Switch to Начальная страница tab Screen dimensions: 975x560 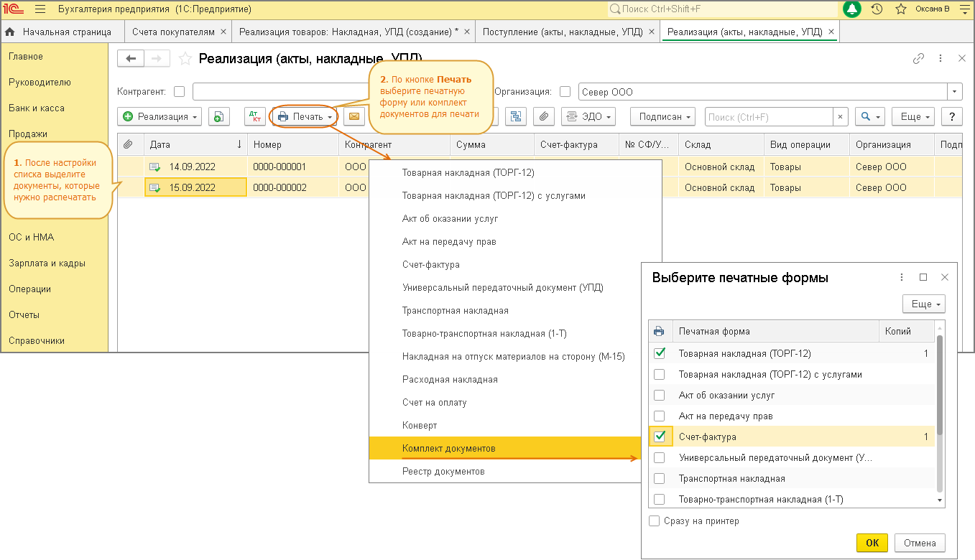[63, 32]
